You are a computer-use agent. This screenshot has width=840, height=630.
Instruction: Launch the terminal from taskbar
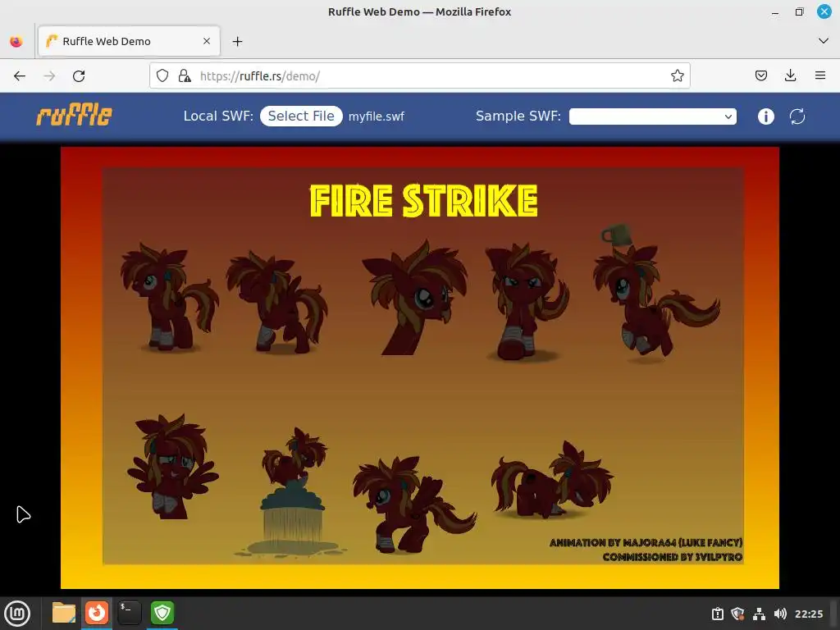(129, 613)
